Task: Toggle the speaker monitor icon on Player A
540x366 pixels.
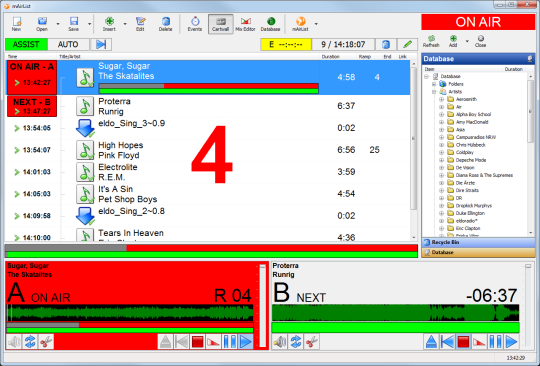Action: tap(14, 342)
